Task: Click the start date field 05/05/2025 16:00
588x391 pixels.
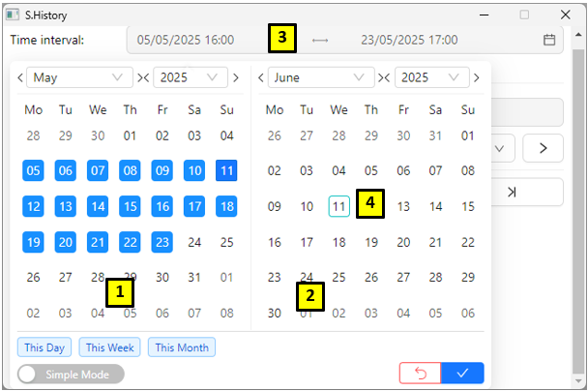Action: 186,40
